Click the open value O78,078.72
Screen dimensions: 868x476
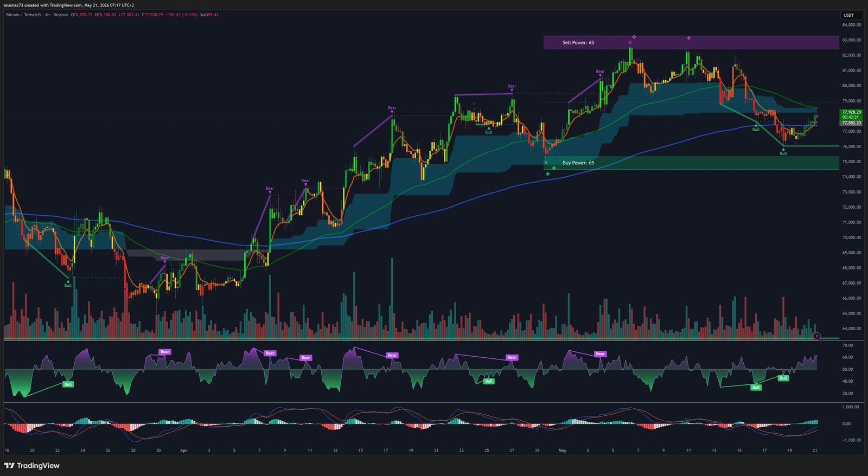(82, 15)
